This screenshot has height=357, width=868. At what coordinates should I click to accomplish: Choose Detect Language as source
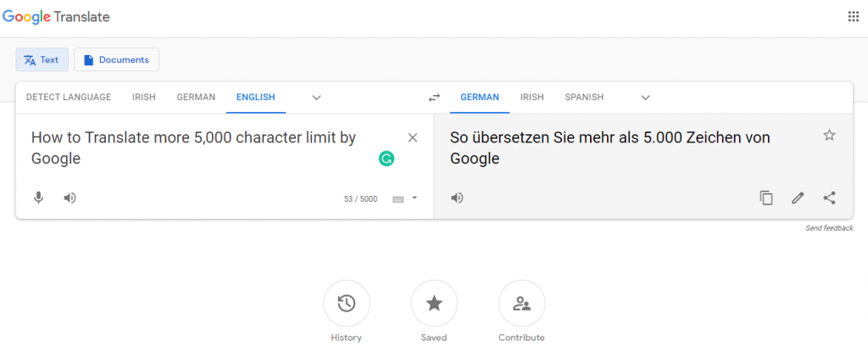click(x=69, y=98)
